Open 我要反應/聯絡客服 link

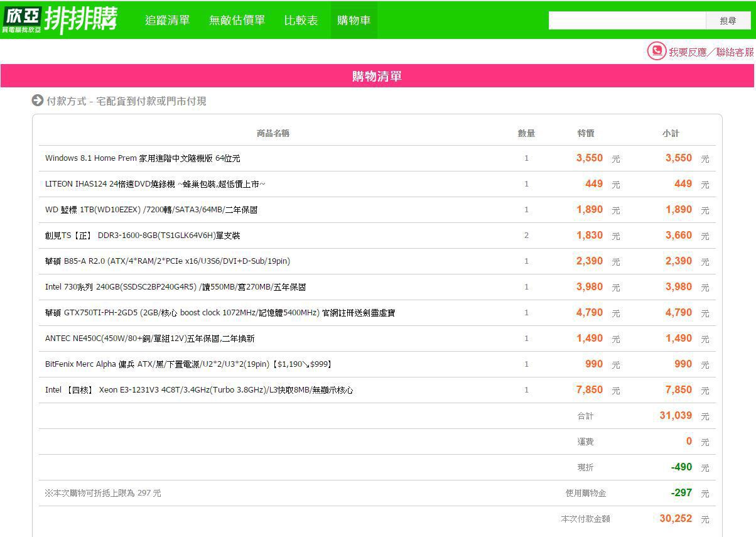pyautogui.click(x=711, y=52)
